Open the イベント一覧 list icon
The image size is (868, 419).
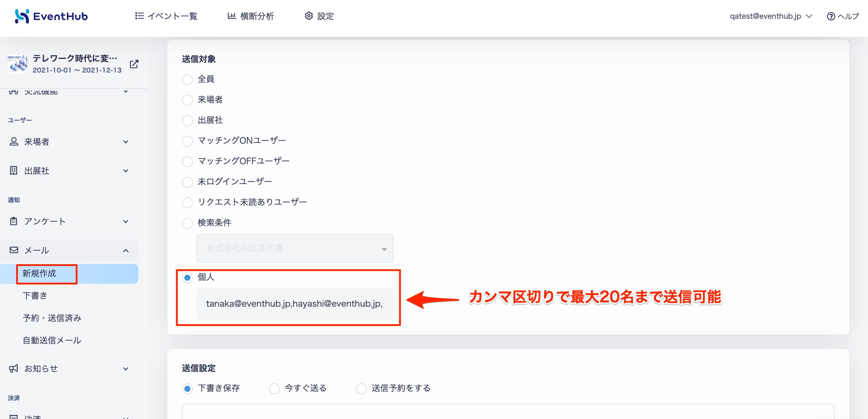(139, 16)
